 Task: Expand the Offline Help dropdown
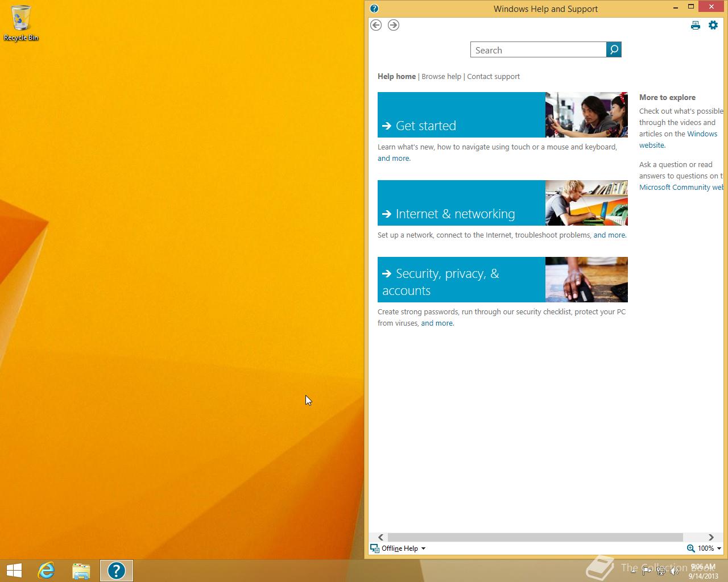[423, 548]
